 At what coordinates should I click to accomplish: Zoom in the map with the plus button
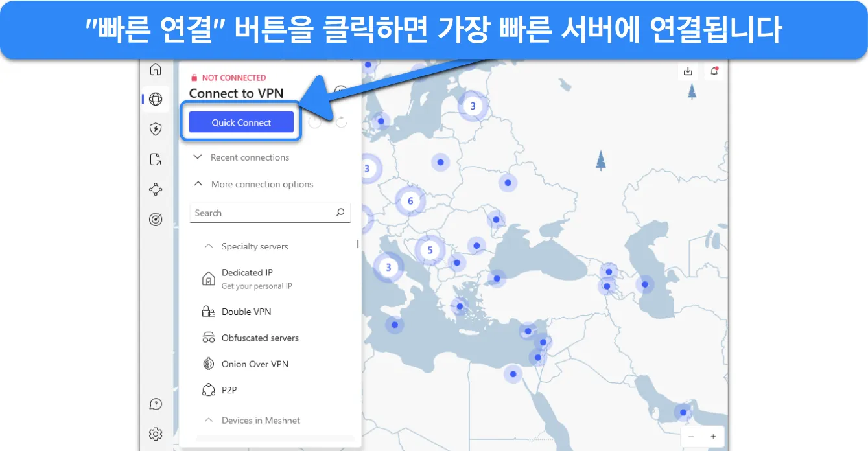coord(713,437)
